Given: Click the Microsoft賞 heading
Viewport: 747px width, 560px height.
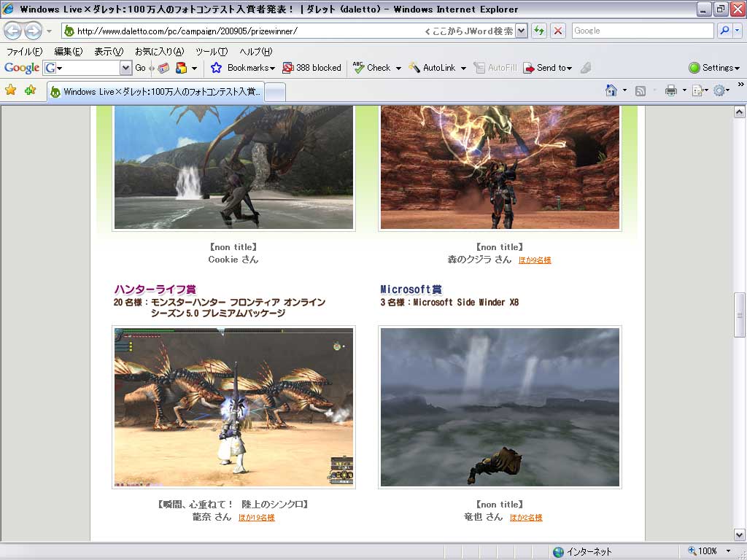Looking at the screenshot, I should coord(411,289).
